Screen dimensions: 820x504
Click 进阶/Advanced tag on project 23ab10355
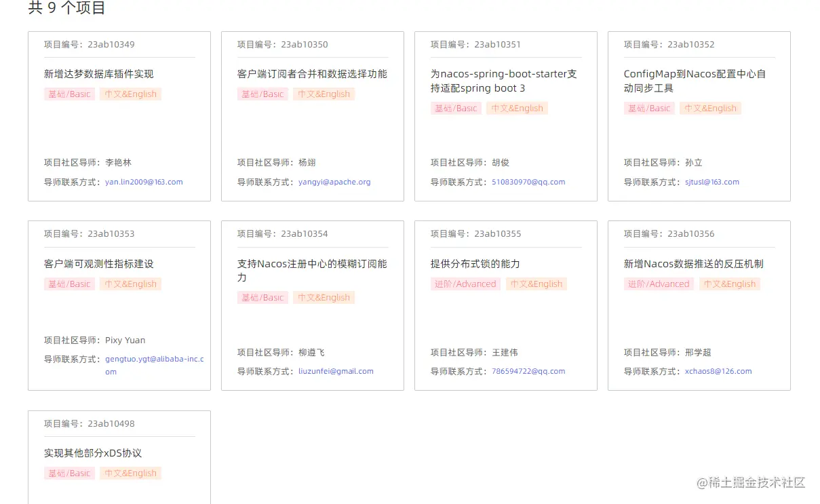click(465, 284)
